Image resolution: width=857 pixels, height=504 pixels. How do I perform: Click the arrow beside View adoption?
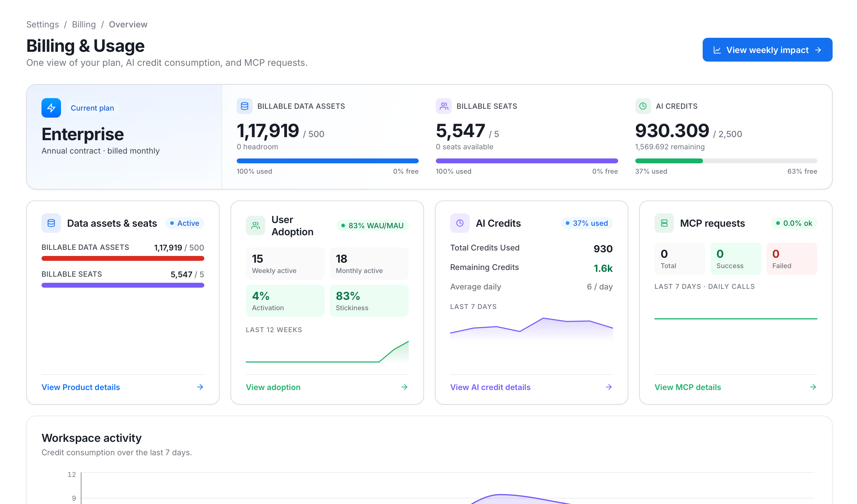[404, 387]
